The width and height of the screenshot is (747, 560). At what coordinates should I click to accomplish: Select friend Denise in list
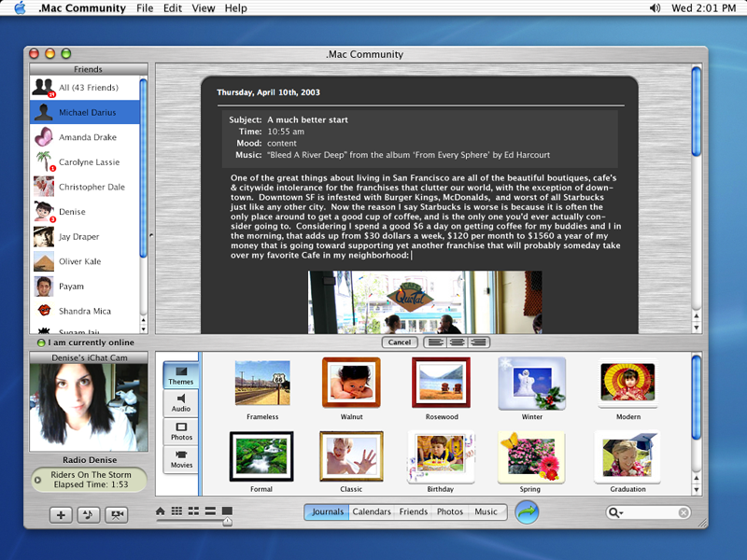[85, 212]
